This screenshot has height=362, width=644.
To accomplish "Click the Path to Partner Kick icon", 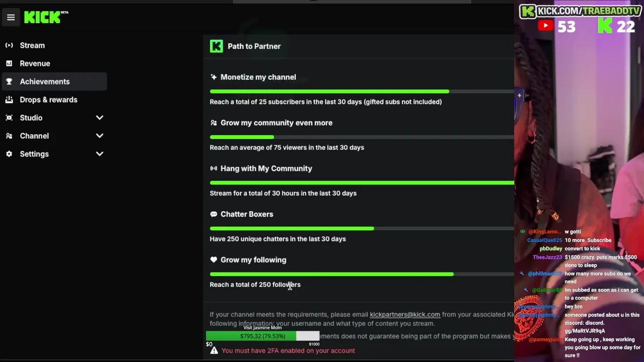I will pos(216,46).
